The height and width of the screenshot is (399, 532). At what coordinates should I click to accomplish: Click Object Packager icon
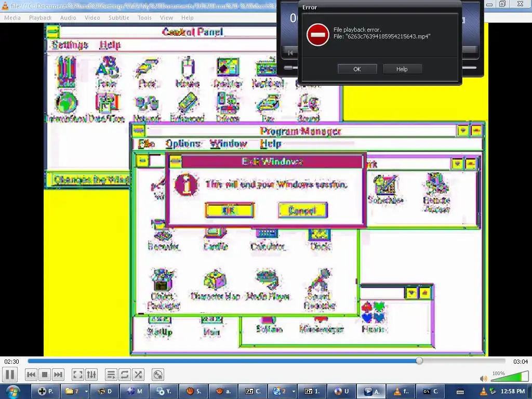(163, 289)
